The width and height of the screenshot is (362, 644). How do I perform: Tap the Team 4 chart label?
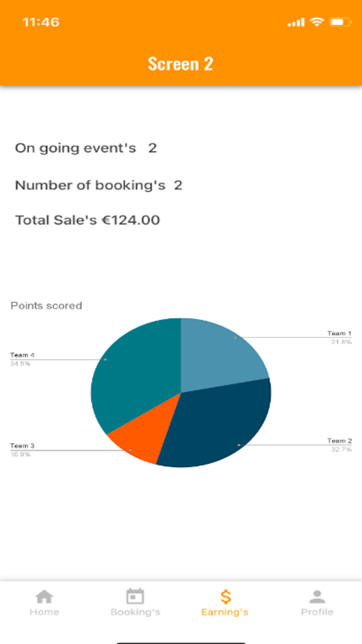[22, 355]
